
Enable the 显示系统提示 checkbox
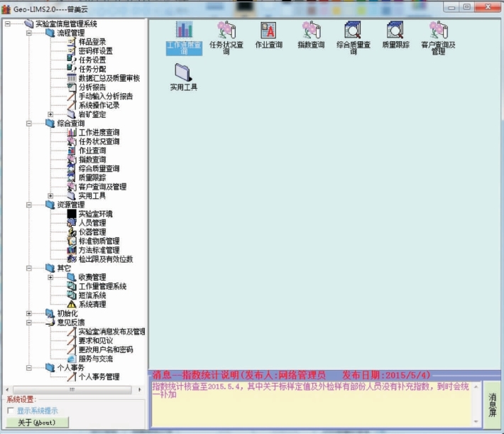click(11, 411)
